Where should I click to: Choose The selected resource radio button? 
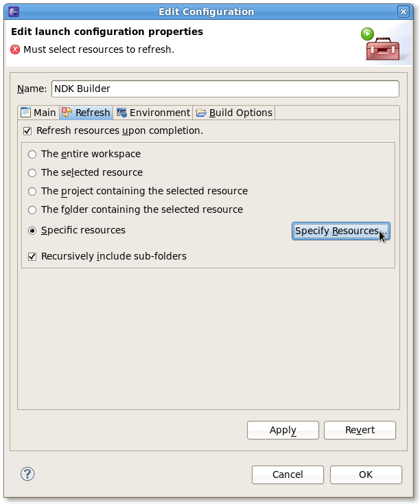coord(32,173)
